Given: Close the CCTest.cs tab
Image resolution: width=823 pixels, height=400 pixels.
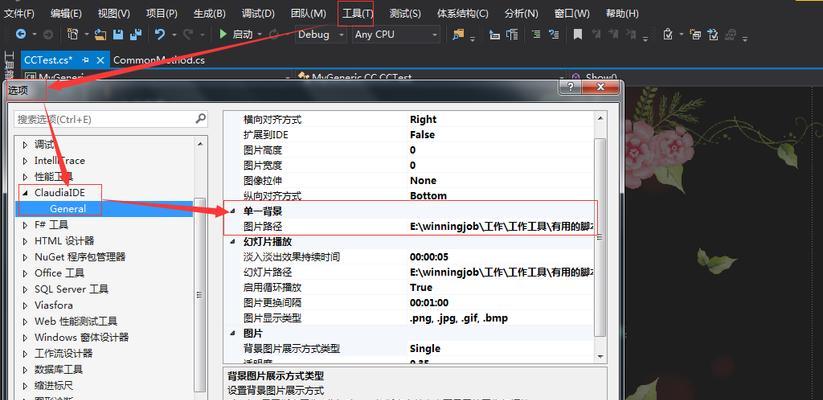Looking at the screenshot, I should coord(101,60).
